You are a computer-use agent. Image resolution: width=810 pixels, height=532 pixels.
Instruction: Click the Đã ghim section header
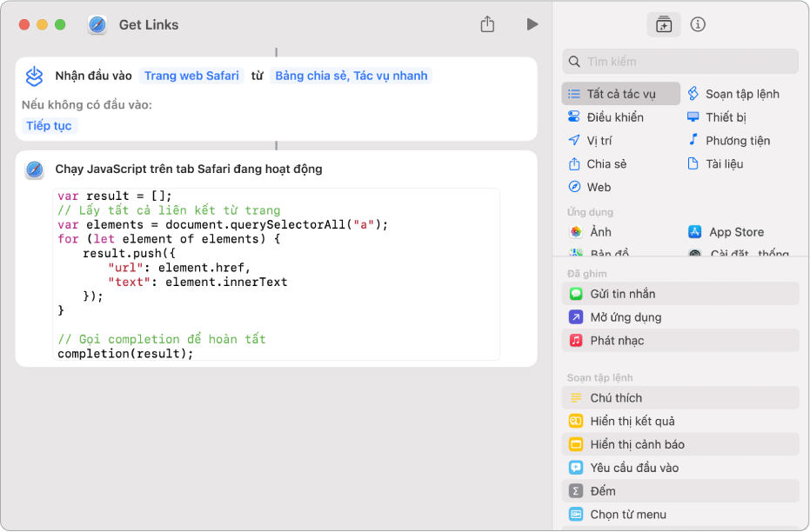pos(586,274)
